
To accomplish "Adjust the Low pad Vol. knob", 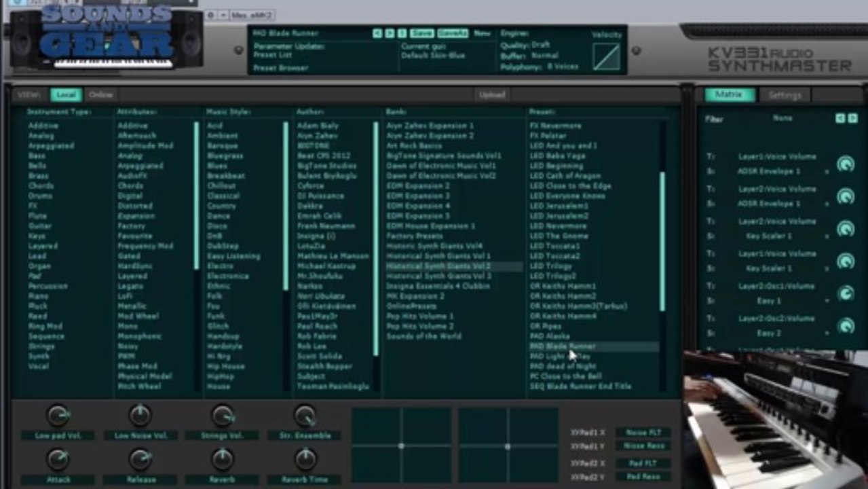I will (x=57, y=414).
